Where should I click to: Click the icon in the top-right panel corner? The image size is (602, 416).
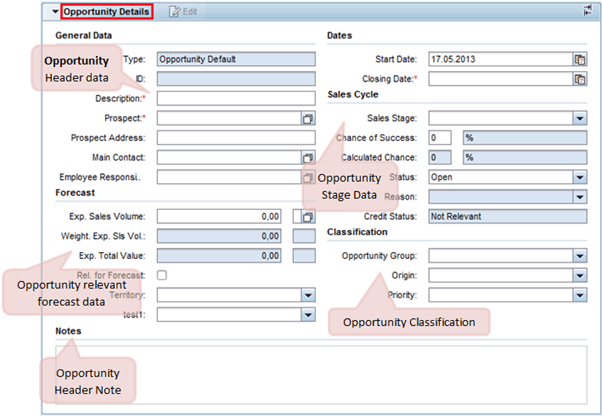tap(590, 11)
